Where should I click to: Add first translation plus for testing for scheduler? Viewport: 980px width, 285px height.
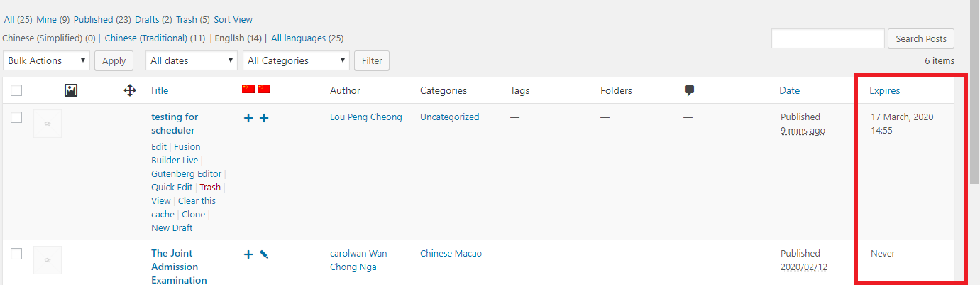click(x=248, y=118)
